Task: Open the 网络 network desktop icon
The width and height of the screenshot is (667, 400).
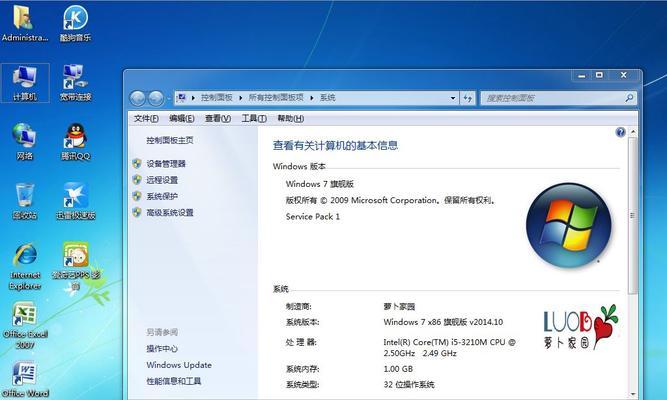Action: (x=24, y=142)
